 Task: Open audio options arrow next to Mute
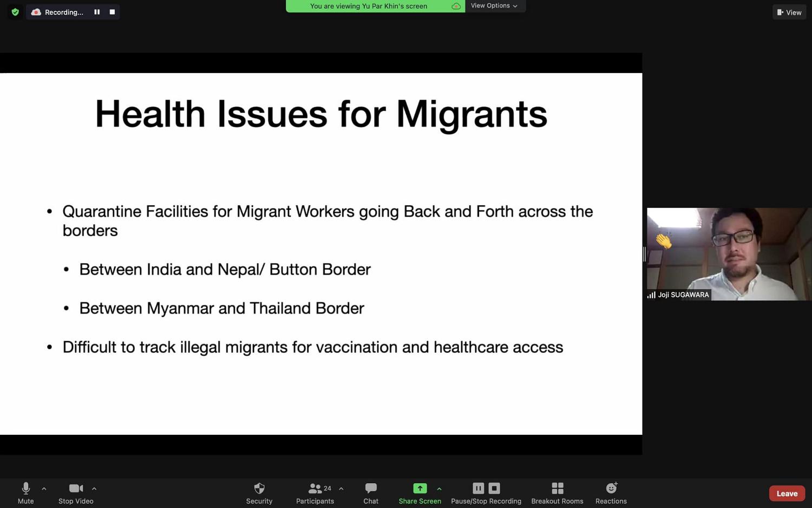coord(44,489)
